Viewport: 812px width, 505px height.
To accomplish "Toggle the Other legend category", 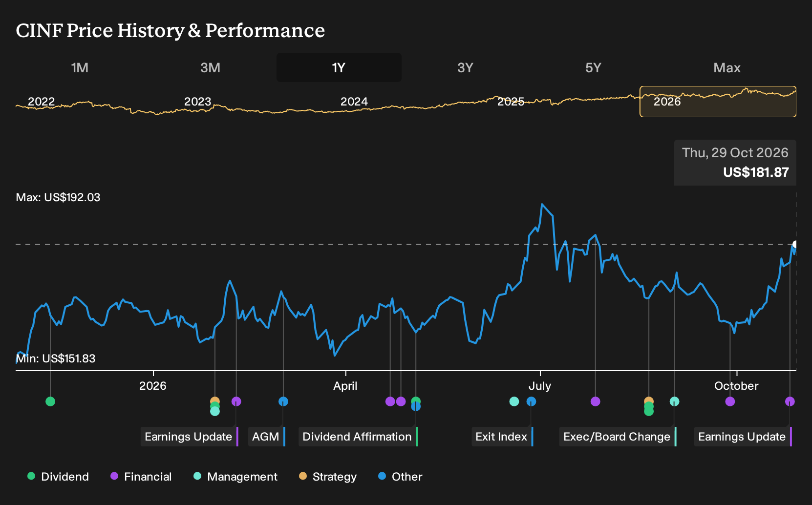I will (x=400, y=477).
